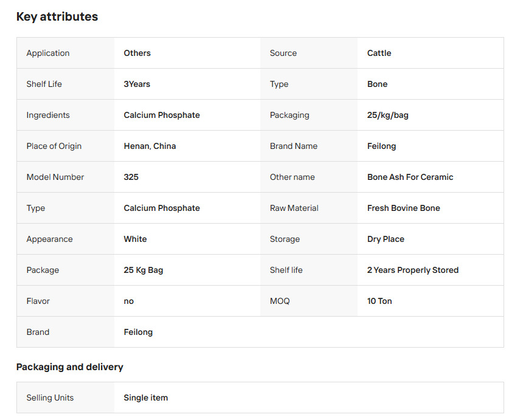
Task: Select the 25/kg/bag packaging value
Action: (x=387, y=115)
